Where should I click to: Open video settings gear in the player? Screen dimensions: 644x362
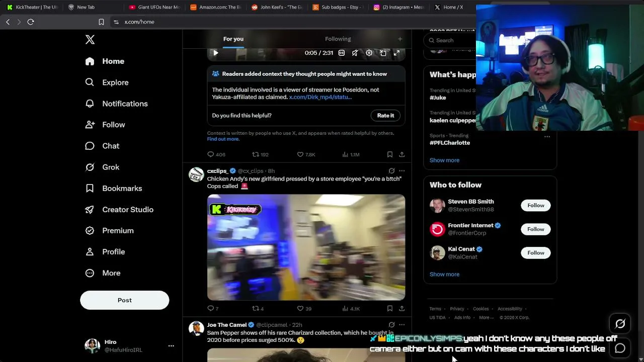369,53
